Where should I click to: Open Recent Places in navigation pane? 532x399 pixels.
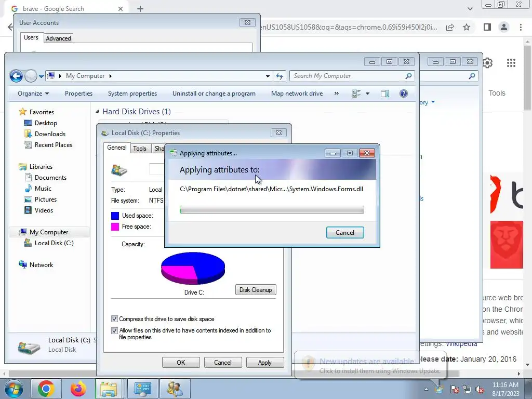(x=54, y=144)
